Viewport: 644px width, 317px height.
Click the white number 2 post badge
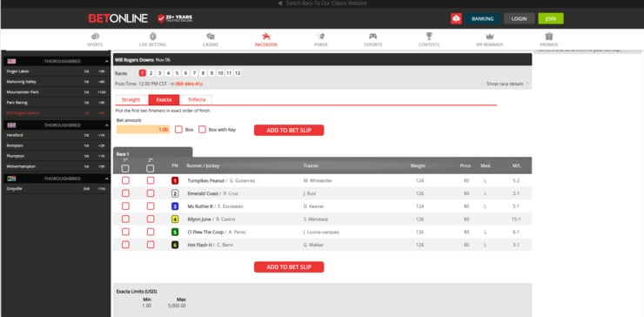click(175, 193)
